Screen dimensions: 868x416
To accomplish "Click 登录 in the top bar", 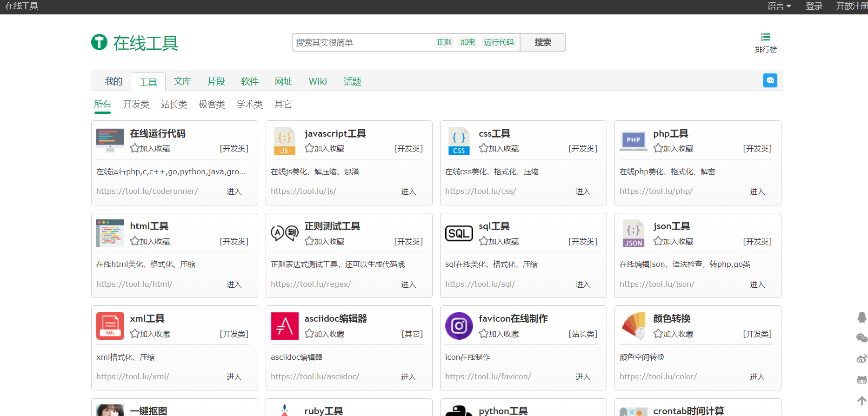I will pyautogui.click(x=814, y=6).
